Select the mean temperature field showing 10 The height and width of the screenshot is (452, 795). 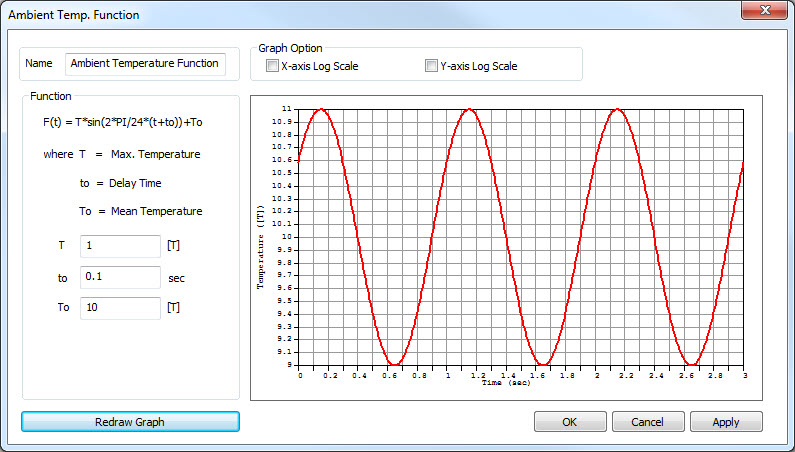point(120,307)
